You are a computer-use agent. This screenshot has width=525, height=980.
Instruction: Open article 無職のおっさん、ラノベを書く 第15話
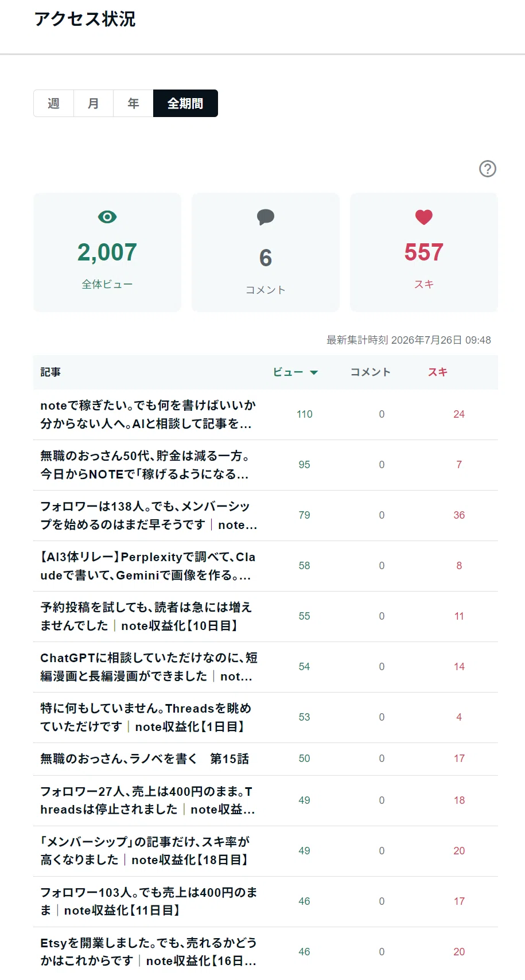[x=145, y=759]
